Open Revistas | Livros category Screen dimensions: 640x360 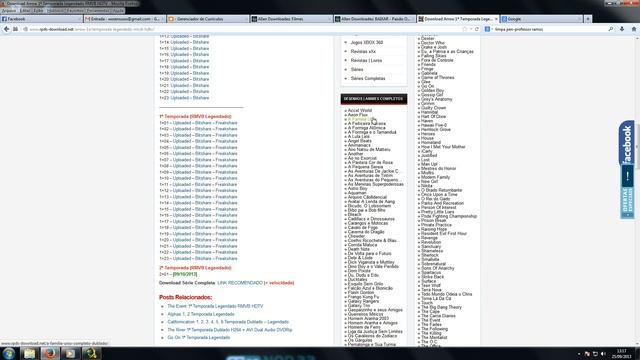pyautogui.click(x=366, y=60)
